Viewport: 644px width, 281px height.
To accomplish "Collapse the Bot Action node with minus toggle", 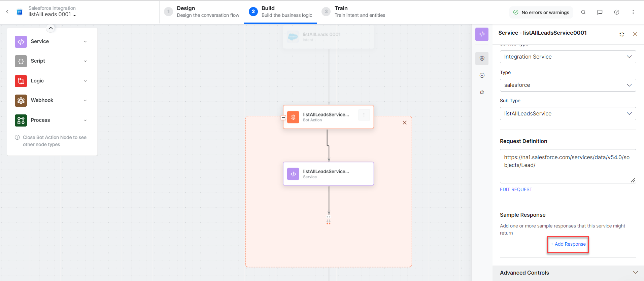I will [x=283, y=117].
